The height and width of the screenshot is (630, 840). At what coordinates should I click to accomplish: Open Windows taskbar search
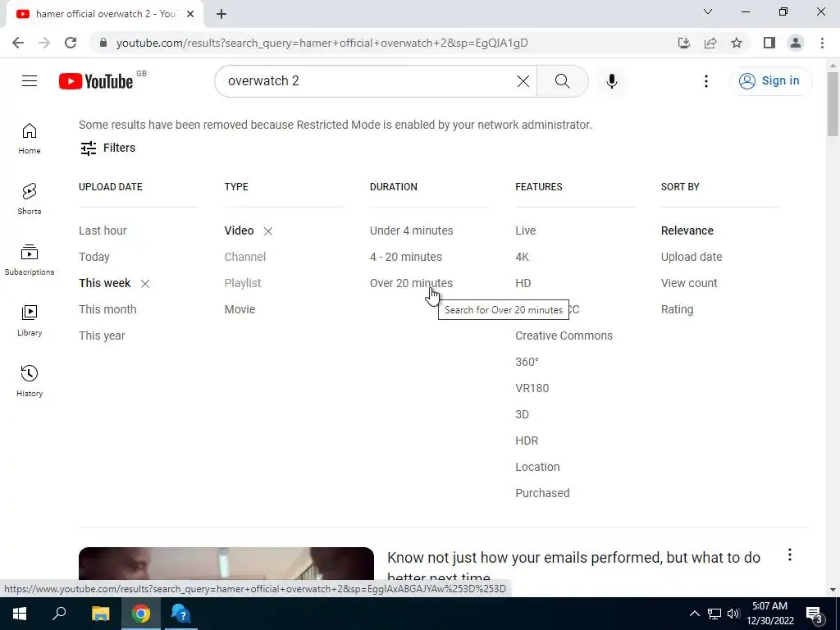59,614
